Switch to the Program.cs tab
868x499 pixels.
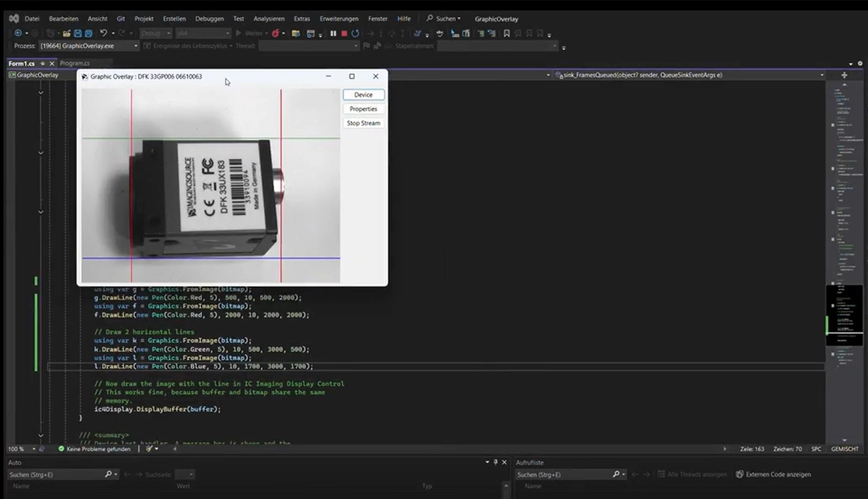[74, 63]
